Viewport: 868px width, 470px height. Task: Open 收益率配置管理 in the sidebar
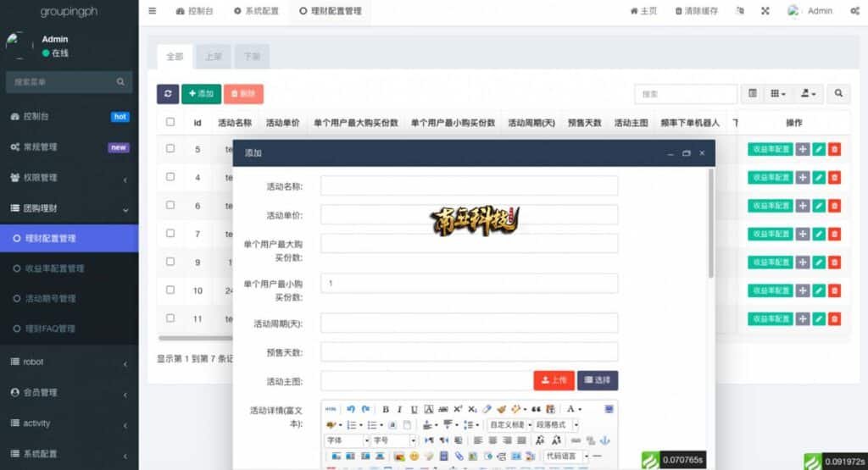[x=55, y=268]
